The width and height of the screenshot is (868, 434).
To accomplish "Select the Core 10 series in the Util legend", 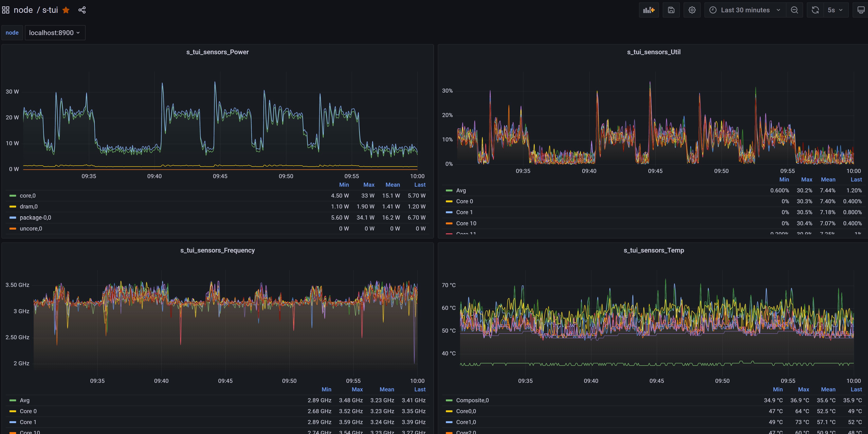I will tap(466, 223).
